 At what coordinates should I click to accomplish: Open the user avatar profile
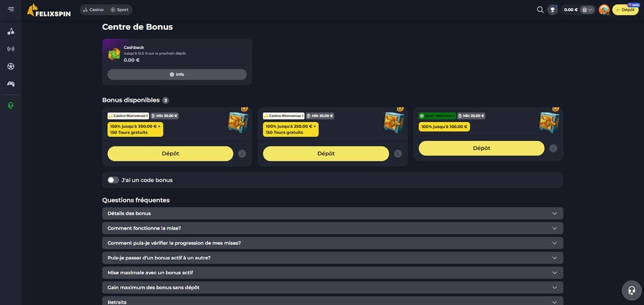click(x=604, y=10)
